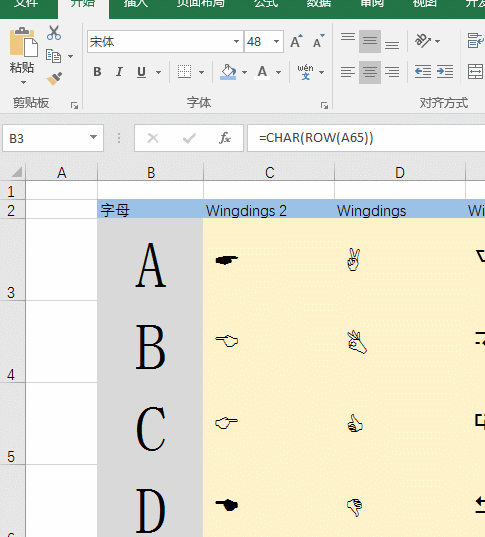The image size is (485, 537).
Task: Click the decrease indent icon
Action: 423,72
